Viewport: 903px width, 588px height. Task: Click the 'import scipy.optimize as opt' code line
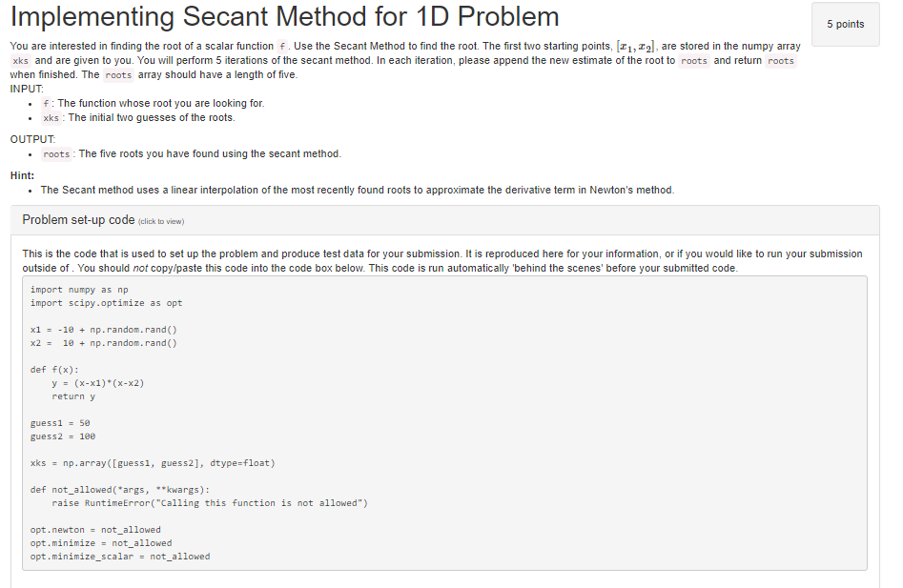[102, 302]
